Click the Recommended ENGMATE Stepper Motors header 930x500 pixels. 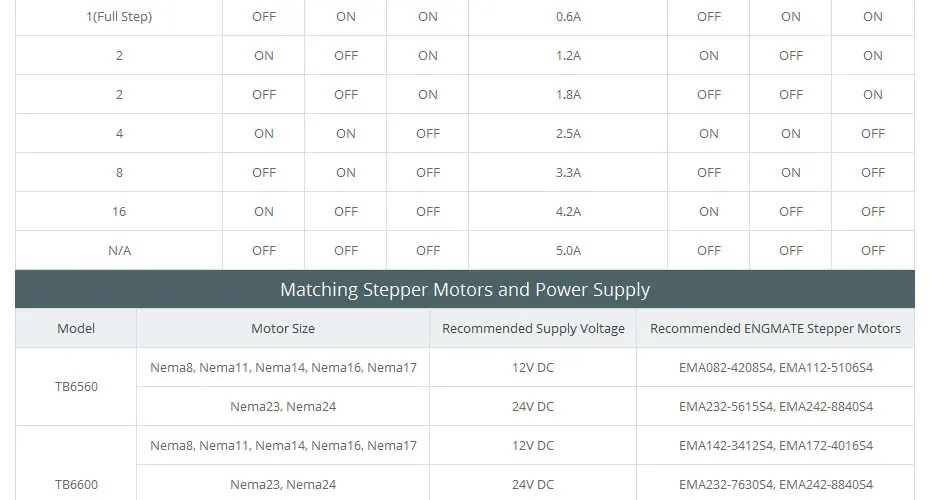click(775, 328)
